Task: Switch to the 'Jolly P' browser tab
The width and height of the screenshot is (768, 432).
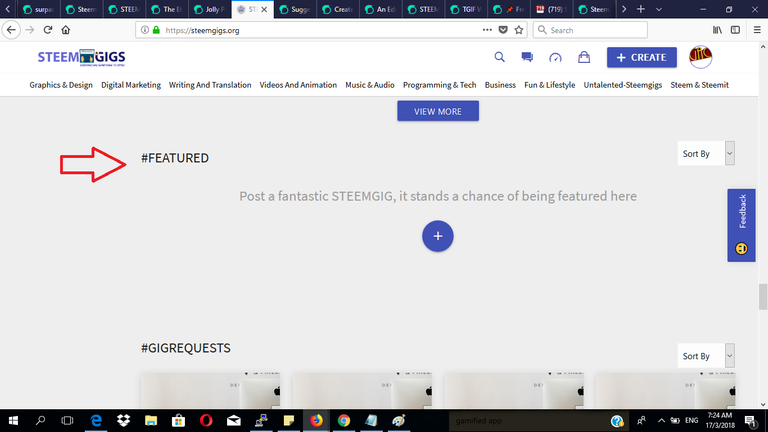Action: [x=210, y=9]
